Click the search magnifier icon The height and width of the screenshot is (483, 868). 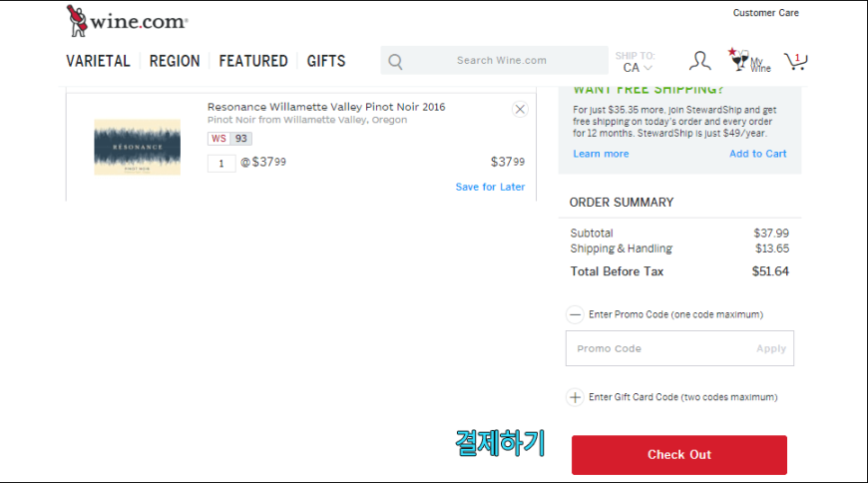395,61
